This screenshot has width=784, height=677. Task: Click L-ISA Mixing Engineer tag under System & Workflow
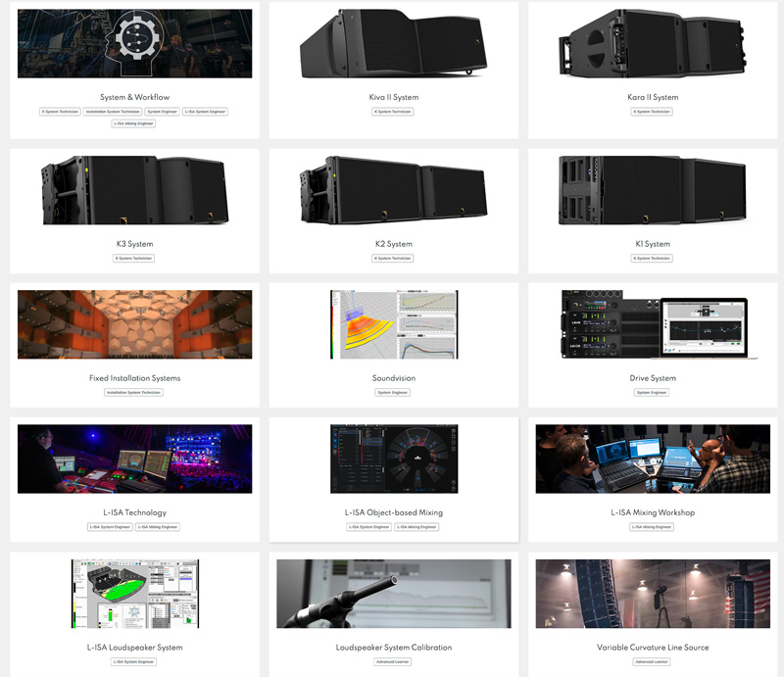pyautogui.click(x=133, y=123)
